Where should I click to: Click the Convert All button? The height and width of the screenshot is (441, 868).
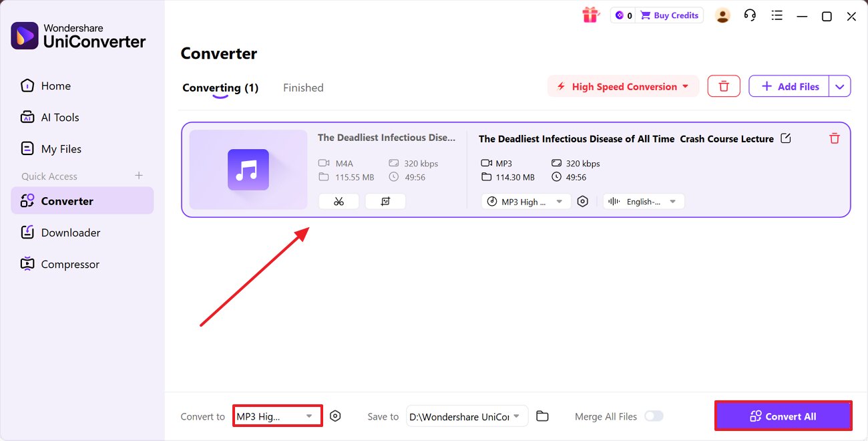click(x=783, y=416)
